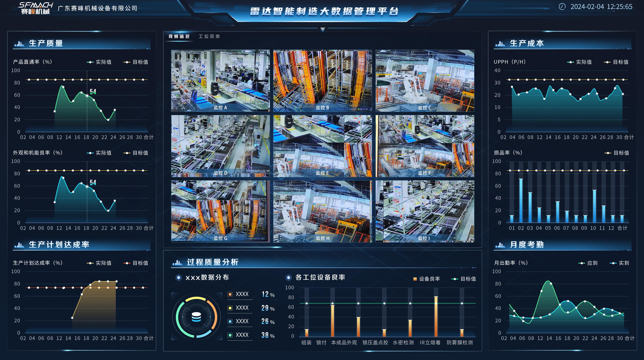Toggle 设备良率 legend in equipment yield chart
644x360 pixels.
pyautogui.click(x=426, y=279)
